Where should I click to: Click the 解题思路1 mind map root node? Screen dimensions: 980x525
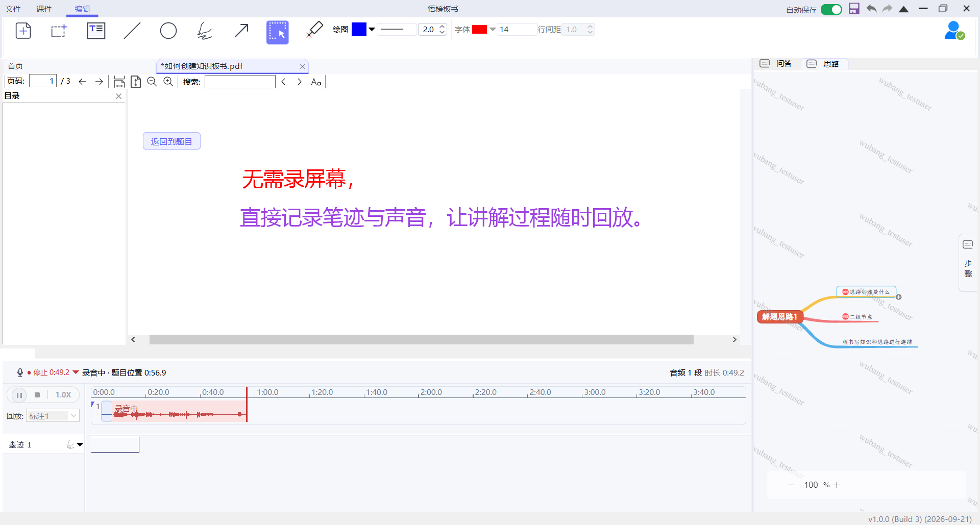[780, 317]
